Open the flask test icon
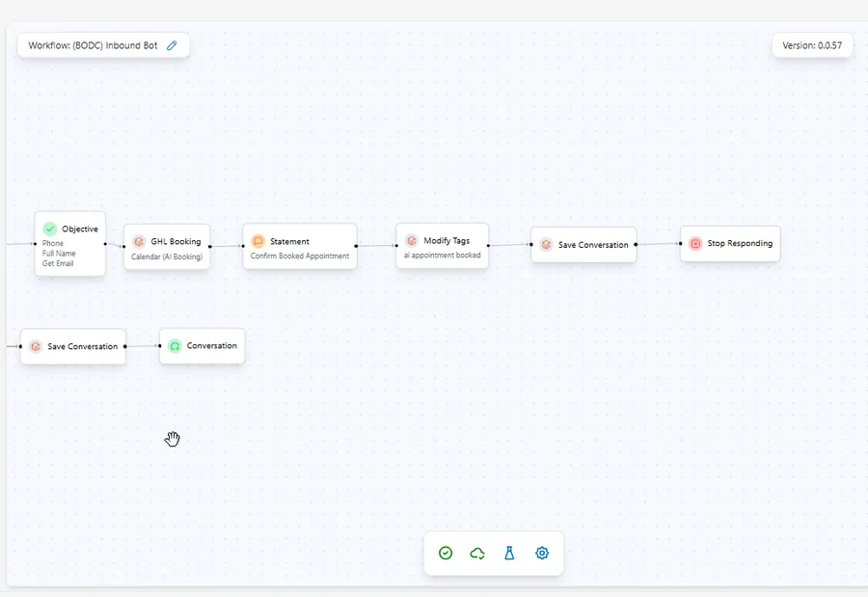This screenshot has width=868, height=597. [509, 553]
